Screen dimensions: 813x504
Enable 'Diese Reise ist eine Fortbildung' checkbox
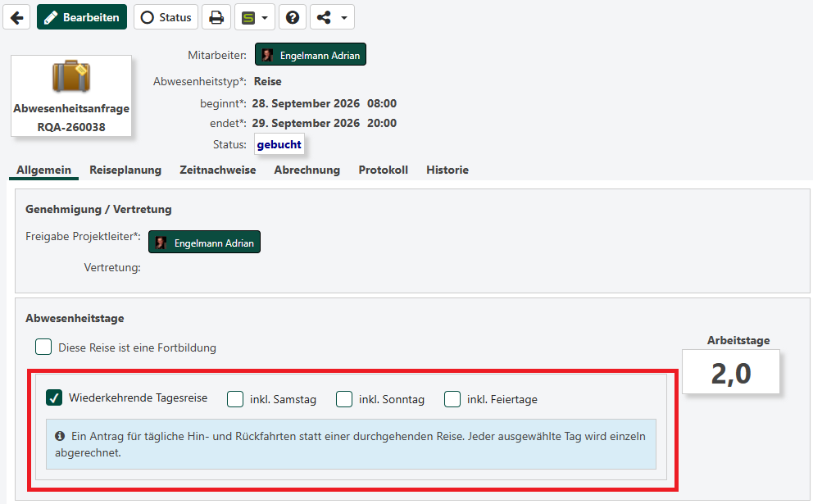pyautogui.click(x=43, y=347)
